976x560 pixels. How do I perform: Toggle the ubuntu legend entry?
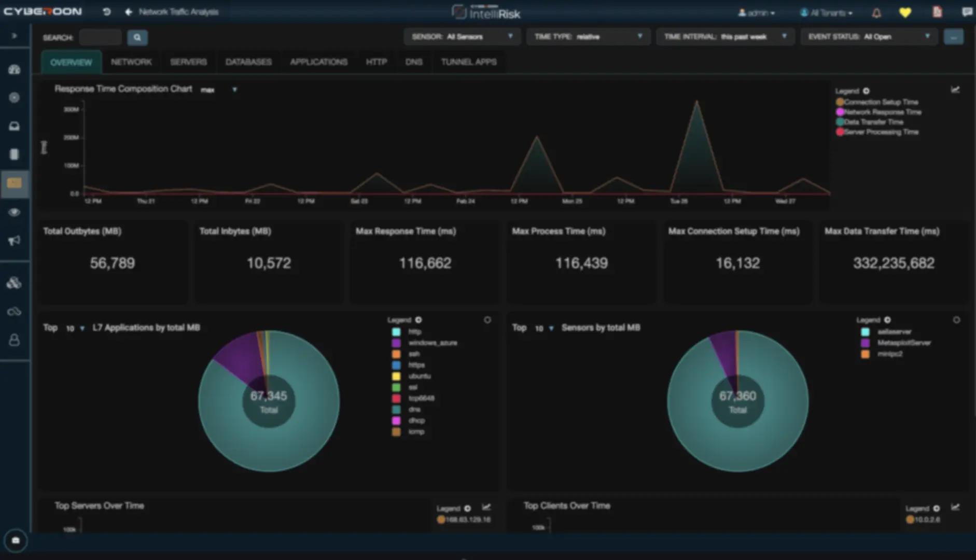[411, 376]
